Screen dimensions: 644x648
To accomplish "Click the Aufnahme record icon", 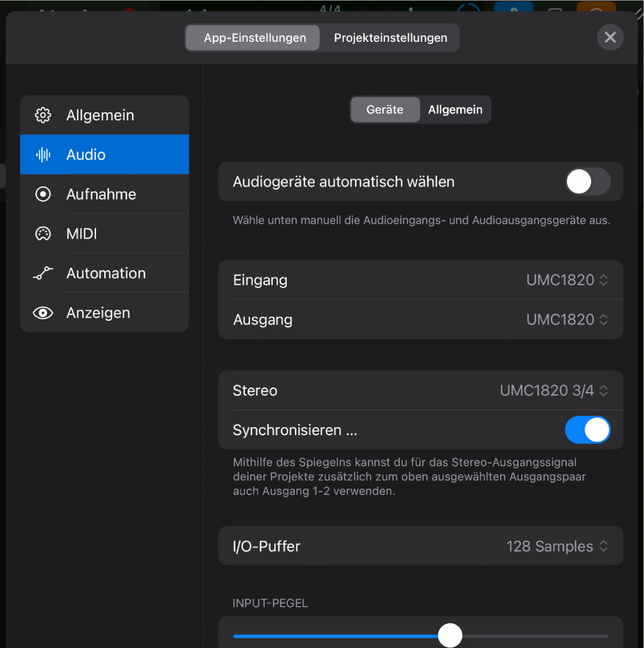I will [43, 194].
